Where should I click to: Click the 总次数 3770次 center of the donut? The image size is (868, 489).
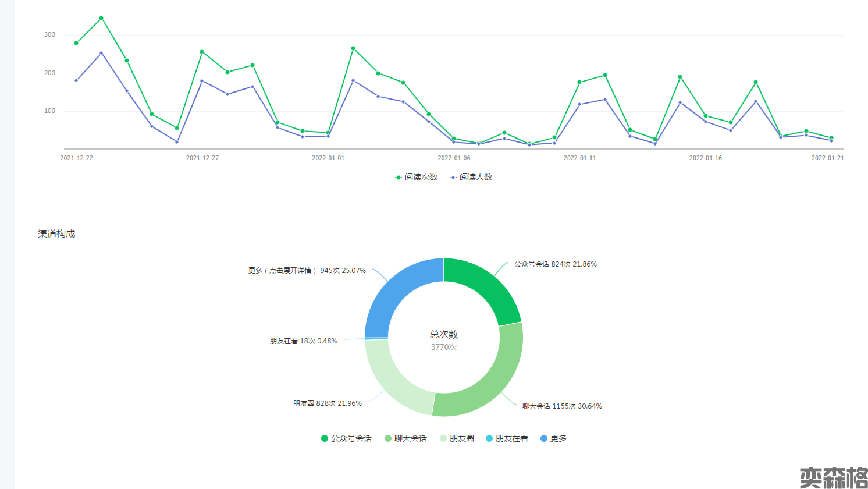point(444,341)
